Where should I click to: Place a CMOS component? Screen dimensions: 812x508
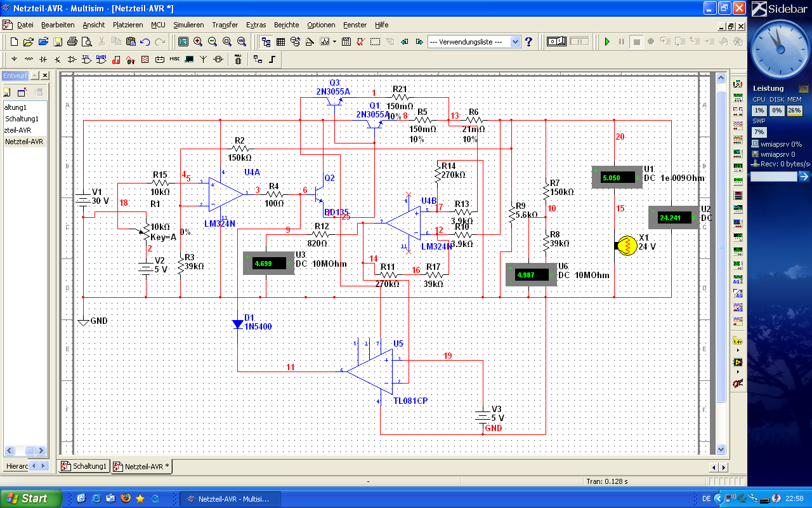(101, 59)
